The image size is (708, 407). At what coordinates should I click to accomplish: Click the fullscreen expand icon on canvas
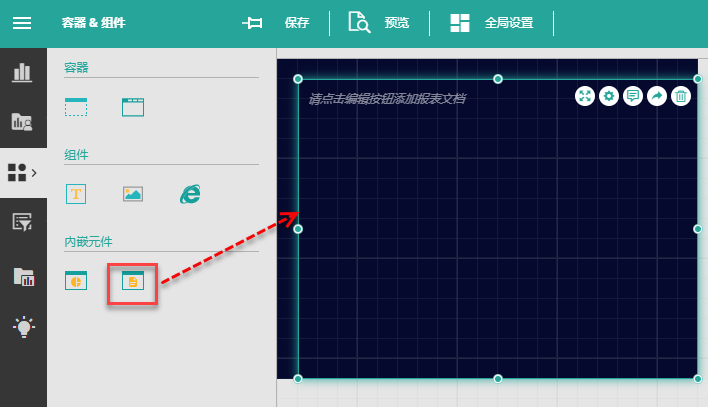(585, 96)
